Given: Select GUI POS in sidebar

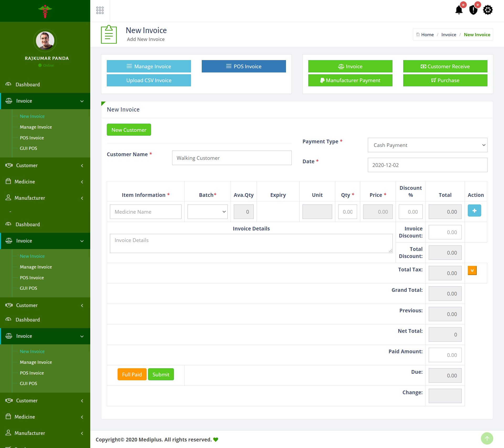Looking at the screenshot, I should (x=29, y=148).
